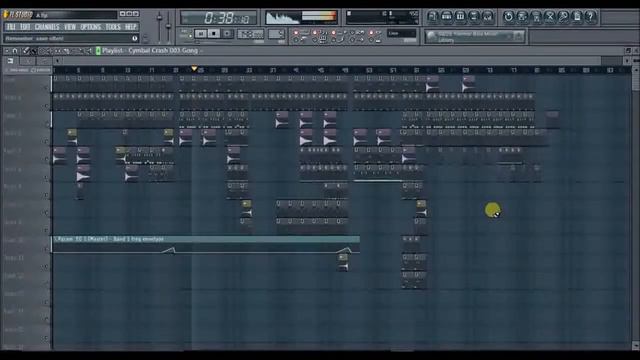Open the TOOLS menu
This screenshot has height=360, width=640.
click(113, 27)
